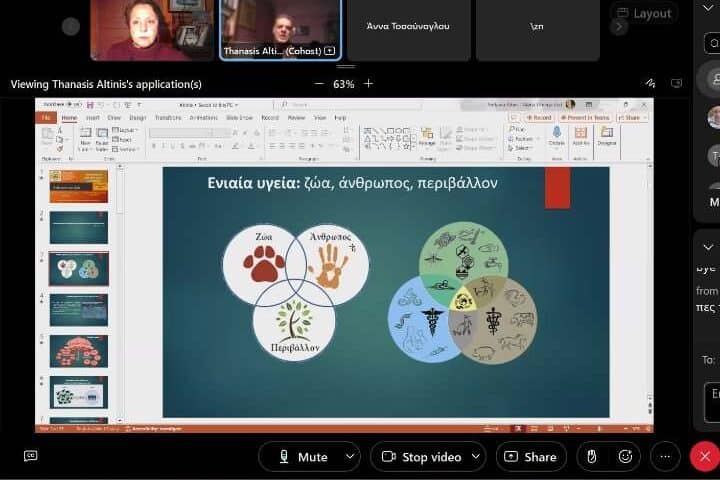Click the Add-ins icon

[581, 134]
